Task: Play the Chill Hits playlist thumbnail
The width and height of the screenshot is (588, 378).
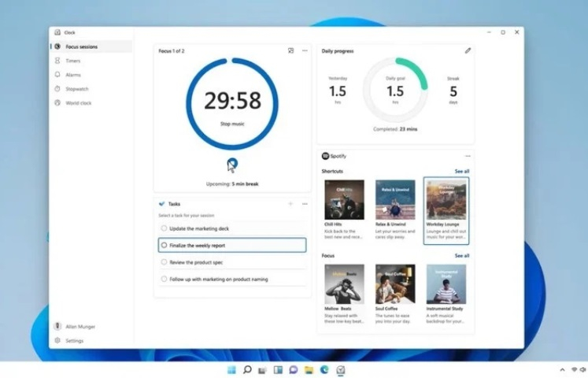Action: (344, 199)
